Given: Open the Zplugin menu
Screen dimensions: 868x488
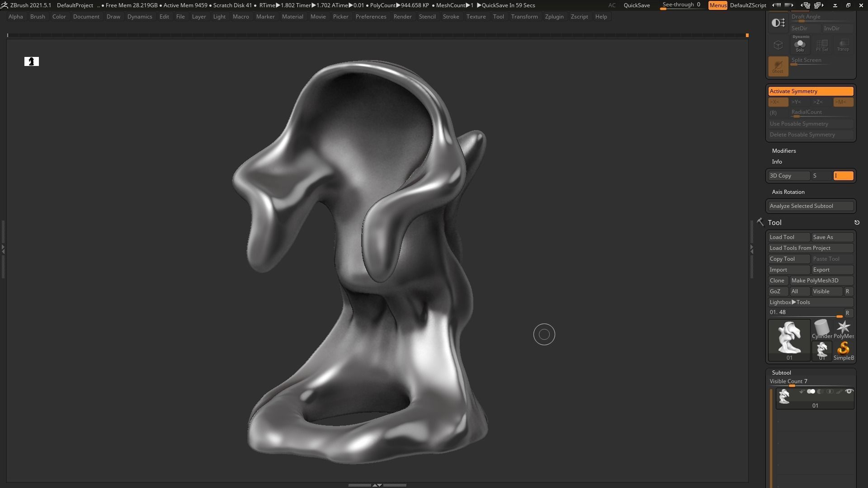Looking at the screenshot, I should pos(554,17).
